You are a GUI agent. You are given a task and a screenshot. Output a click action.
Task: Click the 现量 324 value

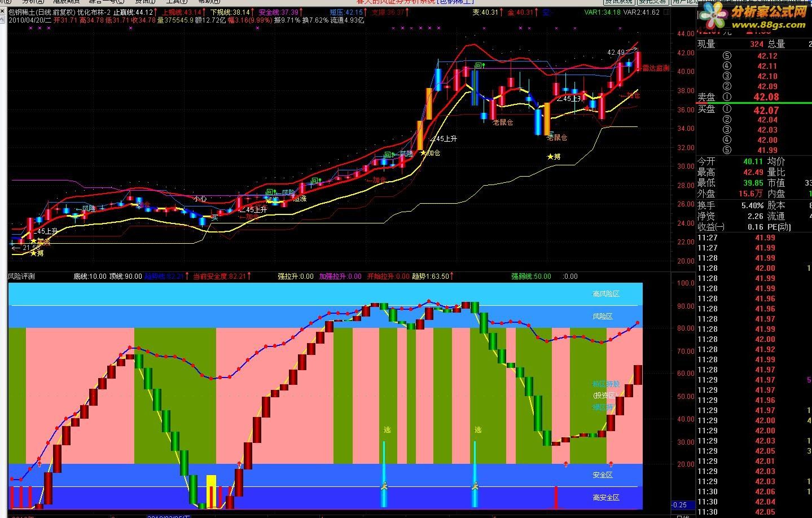(x=757, y=43)
